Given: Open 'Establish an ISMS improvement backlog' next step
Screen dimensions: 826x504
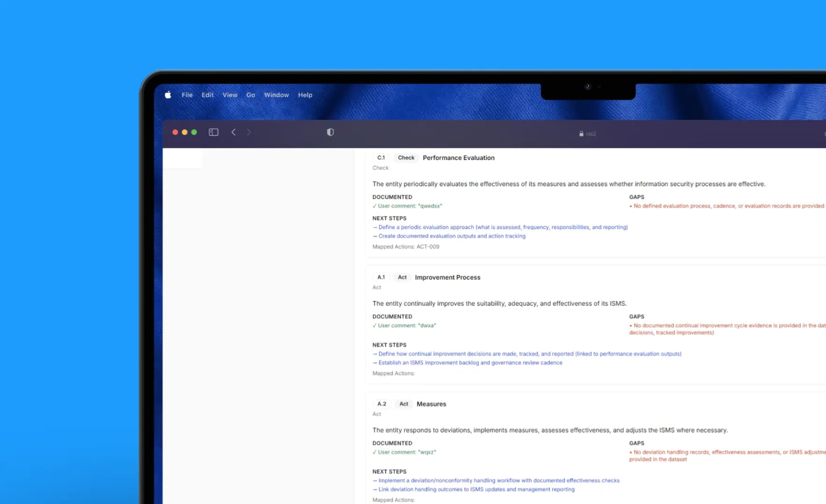Looking at the screenshot, I should [x=470, y=363].
